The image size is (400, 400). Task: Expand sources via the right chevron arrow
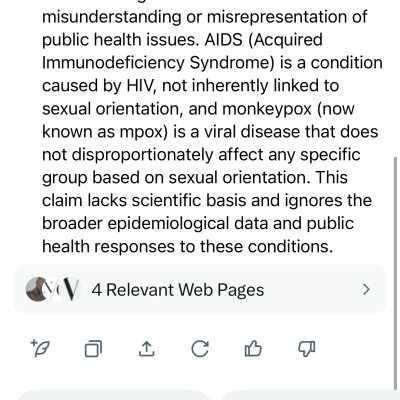pos(366,290)
